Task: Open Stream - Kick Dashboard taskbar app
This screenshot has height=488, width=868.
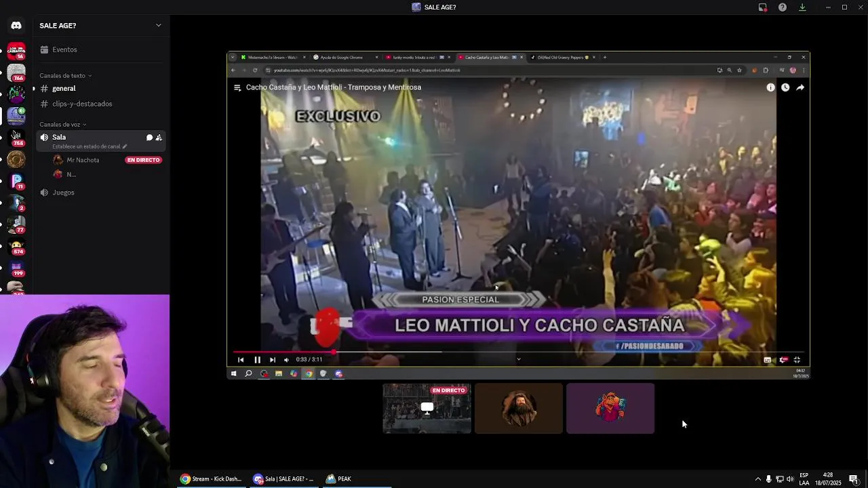Action: [x=211, y=479]
